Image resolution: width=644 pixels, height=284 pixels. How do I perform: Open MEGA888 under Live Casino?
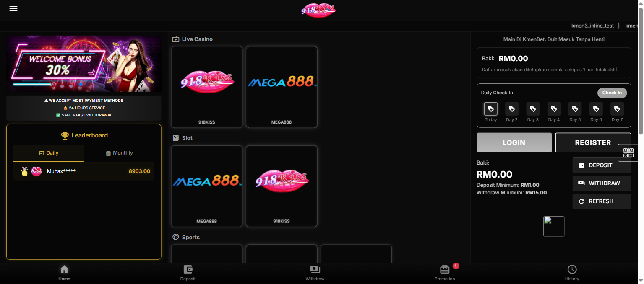282,87
